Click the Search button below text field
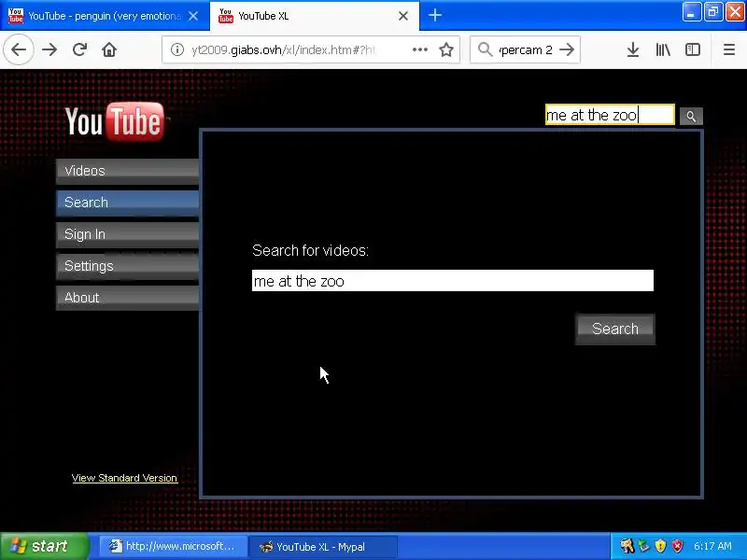The width and height of the screenshot is (747, 560). (x=615, y=329)
